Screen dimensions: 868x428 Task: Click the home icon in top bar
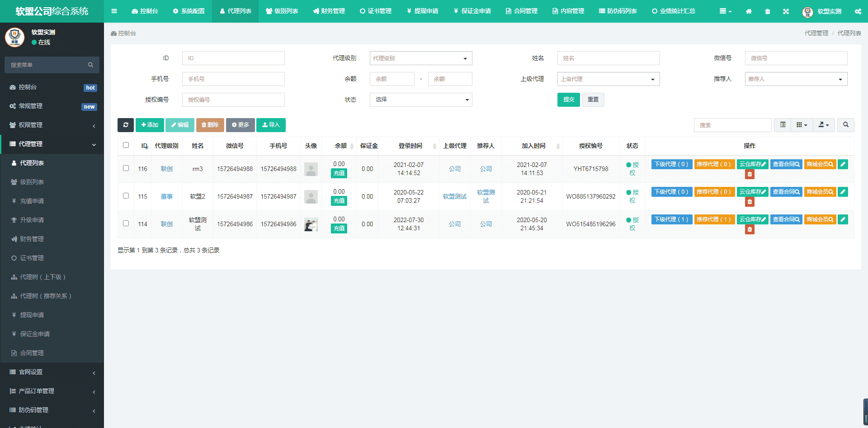pyautogui.click(x=749, y=11)
